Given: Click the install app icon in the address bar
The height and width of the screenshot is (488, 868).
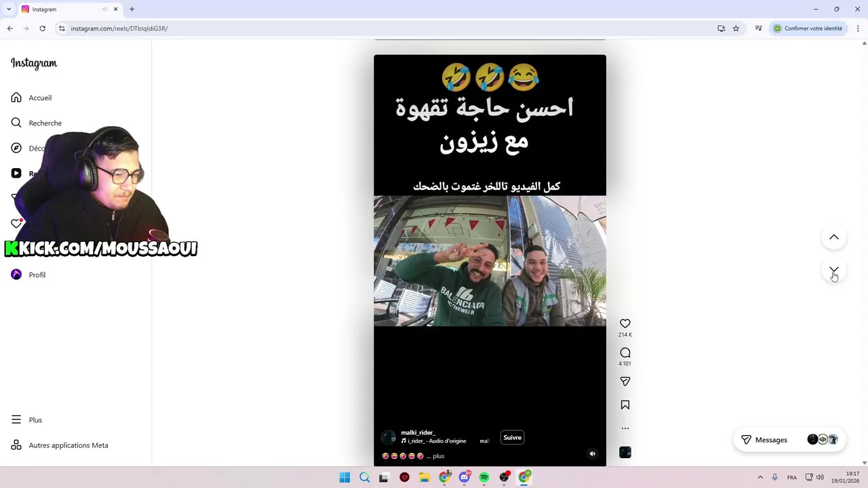Looking at the screenshot, I should coord(722,28).
